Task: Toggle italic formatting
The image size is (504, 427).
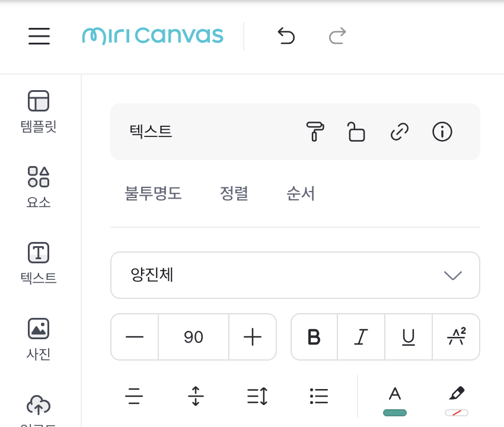Action: point(361,337)
